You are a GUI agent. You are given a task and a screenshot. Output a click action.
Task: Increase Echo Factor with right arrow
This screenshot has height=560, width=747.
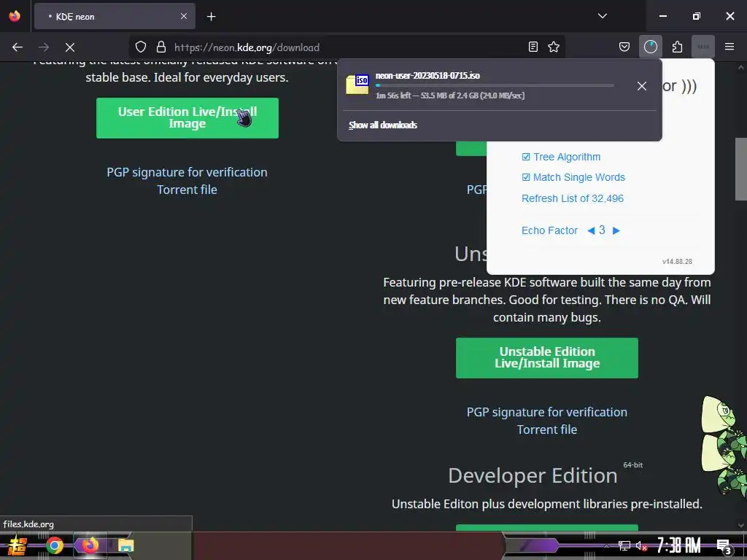click(616, 231)
